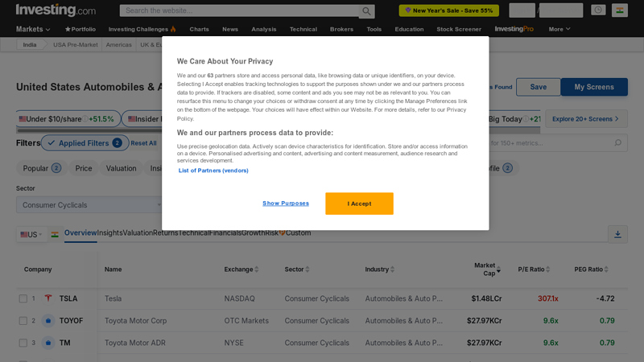Open the US country selector dropdown
Screen dimensions: 644x362
[x=30, y=234]
